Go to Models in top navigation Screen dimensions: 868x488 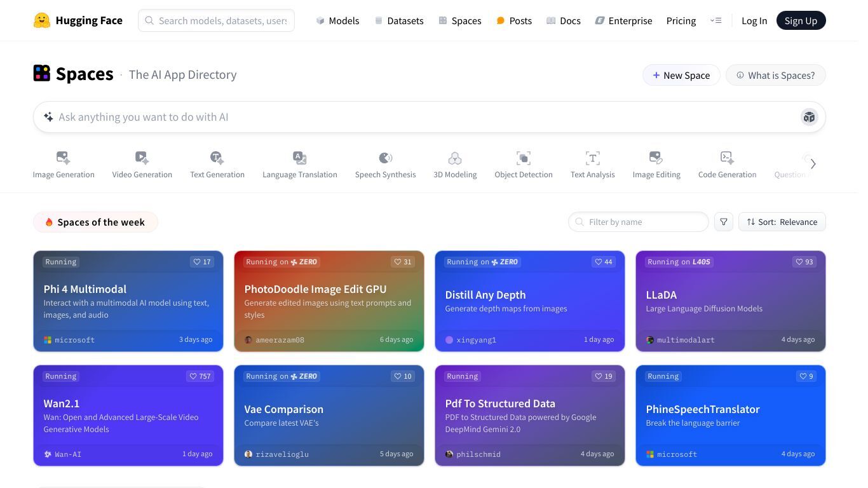pos(337,20)
